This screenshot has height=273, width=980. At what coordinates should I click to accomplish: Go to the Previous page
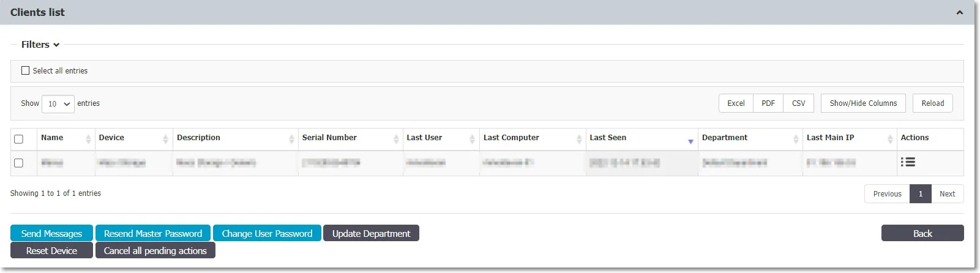coord(887,193)
